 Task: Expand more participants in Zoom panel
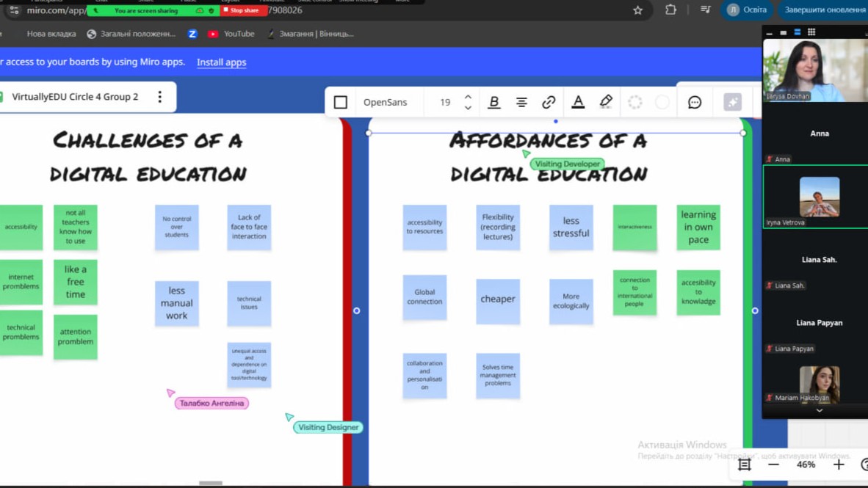click(x=820, y=411)
